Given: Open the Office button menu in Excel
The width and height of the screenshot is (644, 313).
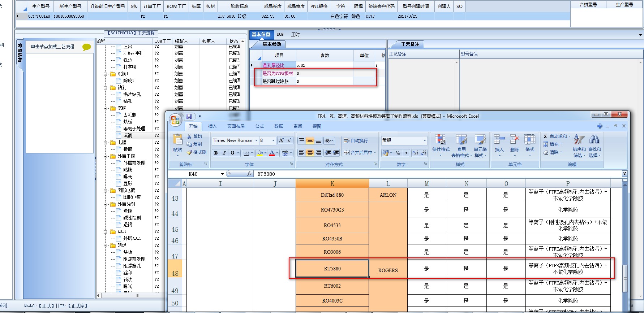Looking at the screenshot, I should click(175, 120).
